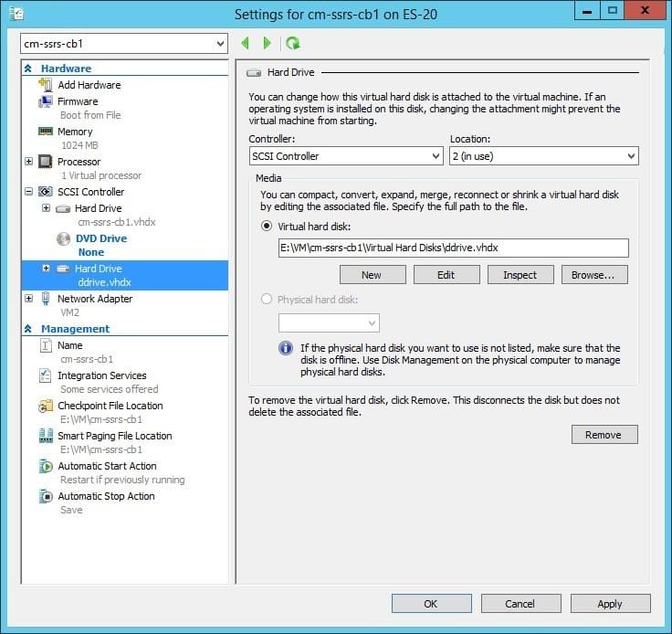Click the '1024 MB' memory value
This screenshot has height=634, width=672.
(x=79, y=145)
